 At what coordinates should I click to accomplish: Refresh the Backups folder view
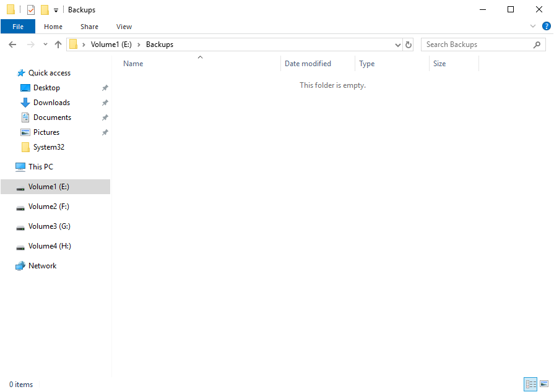click(409, 45)
